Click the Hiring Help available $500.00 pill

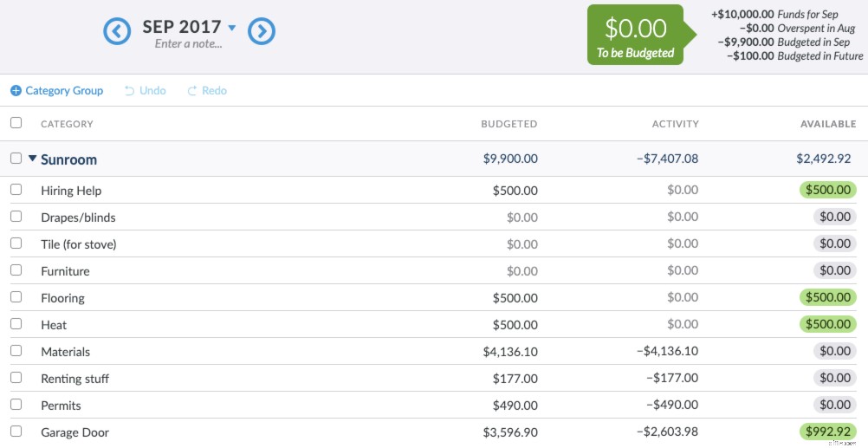(828, 190)
